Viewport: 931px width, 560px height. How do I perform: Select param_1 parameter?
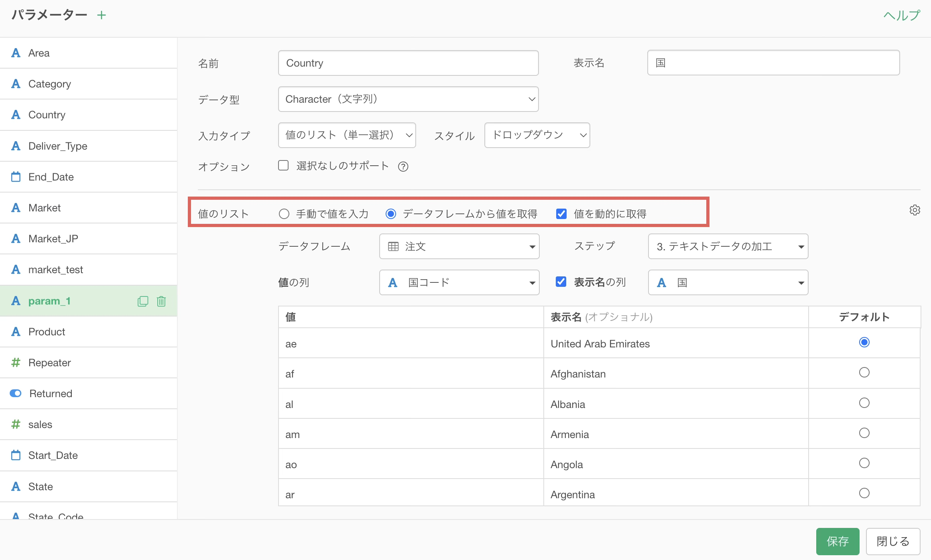coord(88,301)
